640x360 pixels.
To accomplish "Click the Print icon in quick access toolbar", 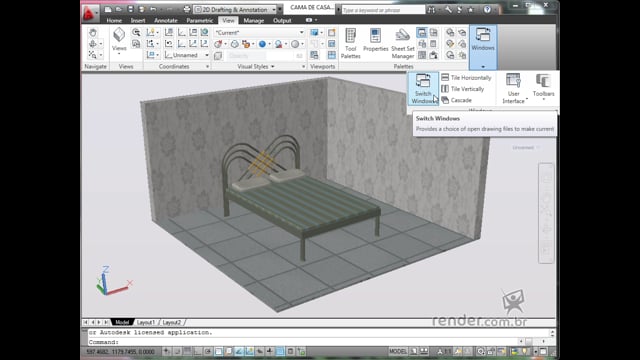I will [x=187, y=9].
